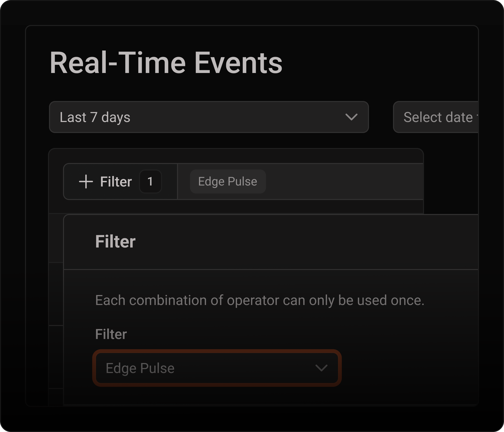Select the Filter label above the dropdown
This screenshot has width=504, height=432.
[111, 334]
